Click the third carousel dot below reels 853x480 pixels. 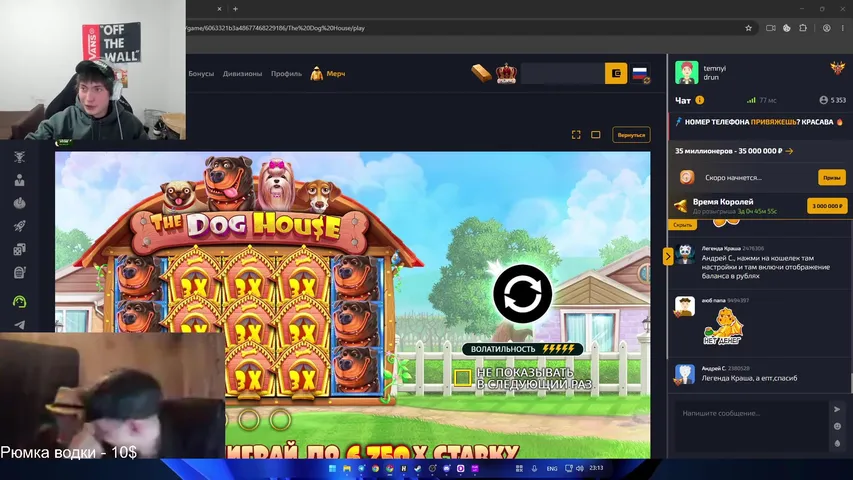click(x=280, y=420)
